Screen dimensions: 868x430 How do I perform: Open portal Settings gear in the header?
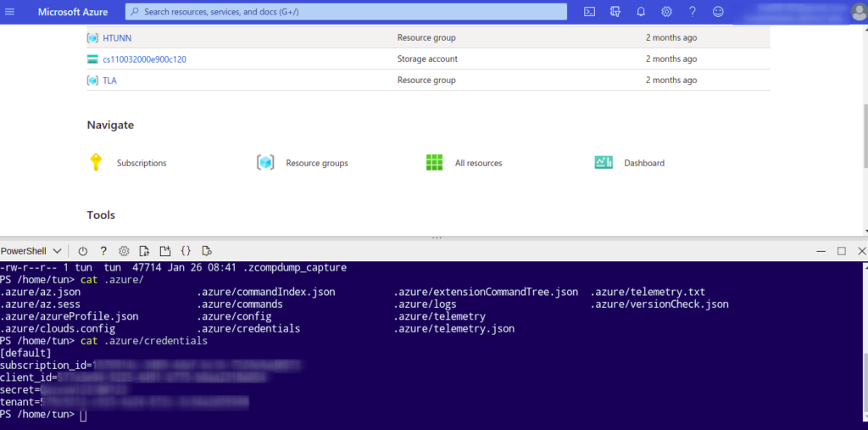[666, 12]
